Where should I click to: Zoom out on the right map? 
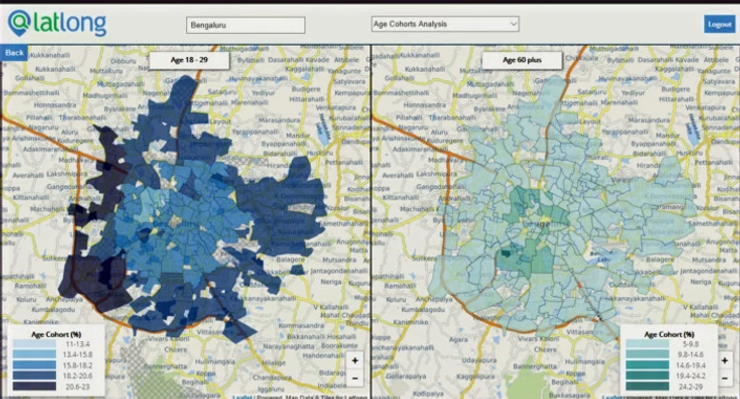725,378
